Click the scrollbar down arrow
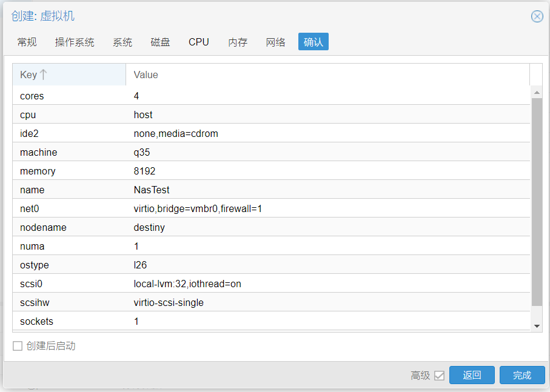 coord(536,326)
